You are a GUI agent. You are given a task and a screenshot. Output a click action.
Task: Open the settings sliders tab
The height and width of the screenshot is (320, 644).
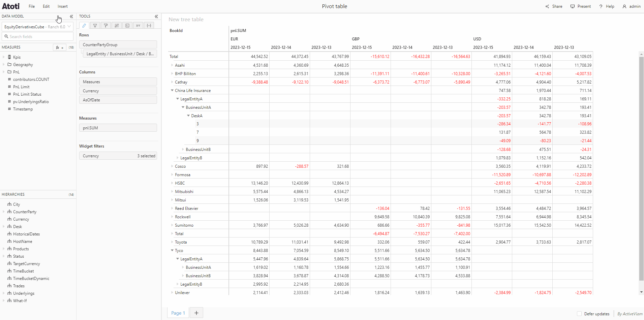(117, 25)
